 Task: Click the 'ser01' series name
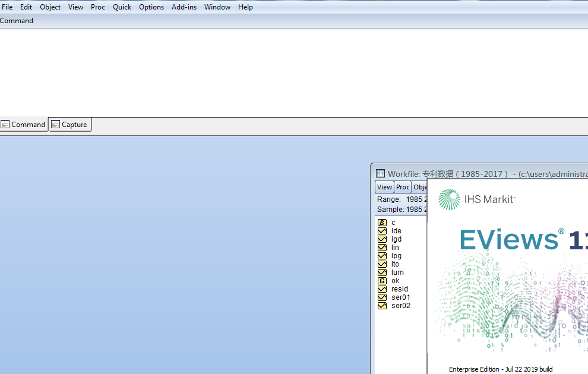tap(401, 297)
